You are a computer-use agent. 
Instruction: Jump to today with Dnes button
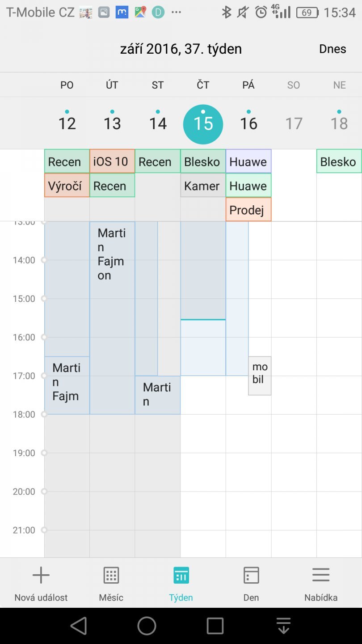[333, 49]
